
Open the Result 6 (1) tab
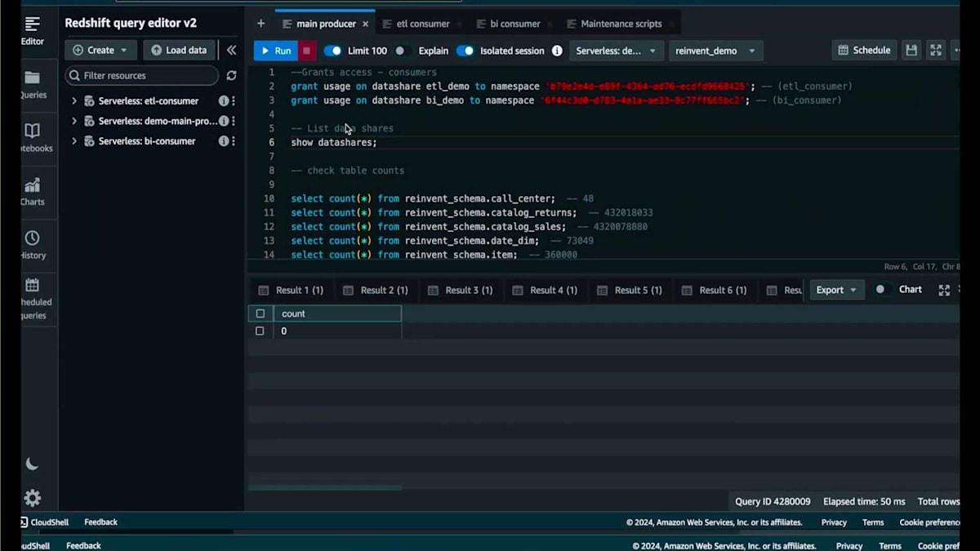[x=714, y=290]
